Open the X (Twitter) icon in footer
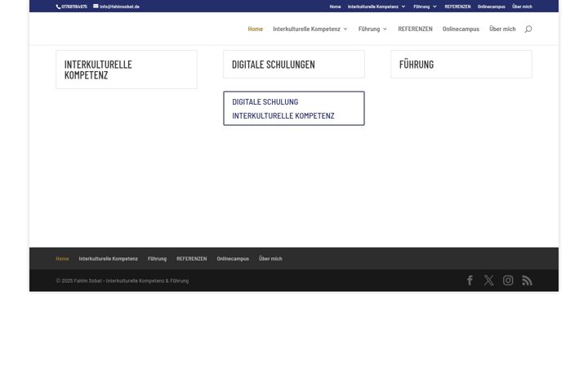This screenshot has width=588, height=368. 488,280
